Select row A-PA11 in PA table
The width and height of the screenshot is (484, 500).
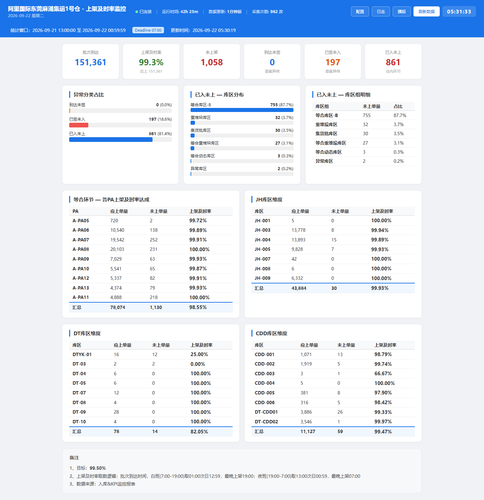click(x=151, y=297)
